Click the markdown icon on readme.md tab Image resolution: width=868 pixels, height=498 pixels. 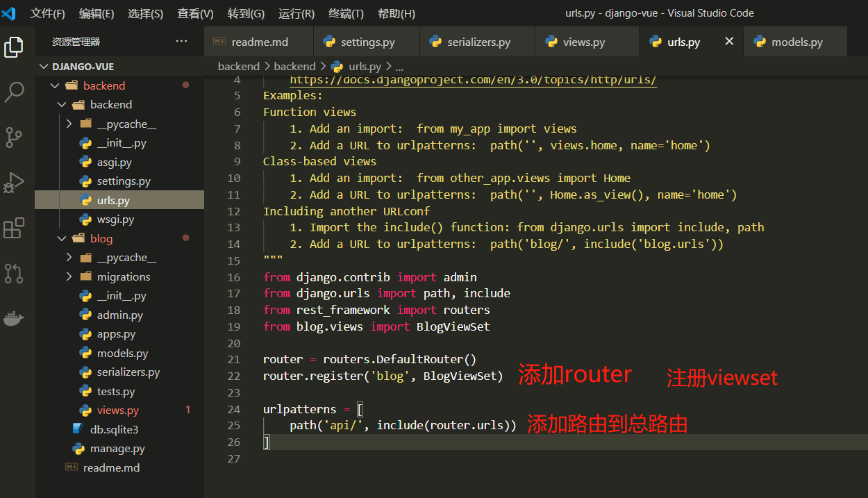pyautogui.click(x=220, y=42)
